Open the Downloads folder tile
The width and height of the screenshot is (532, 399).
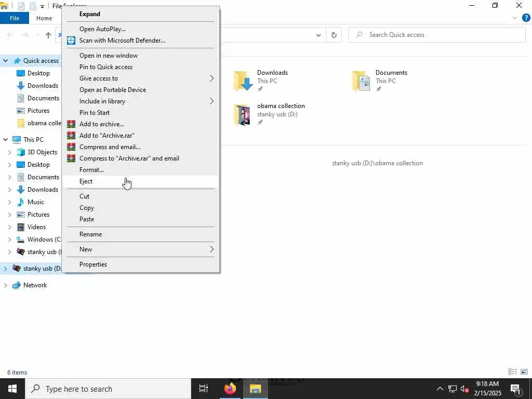pos(261,81)
